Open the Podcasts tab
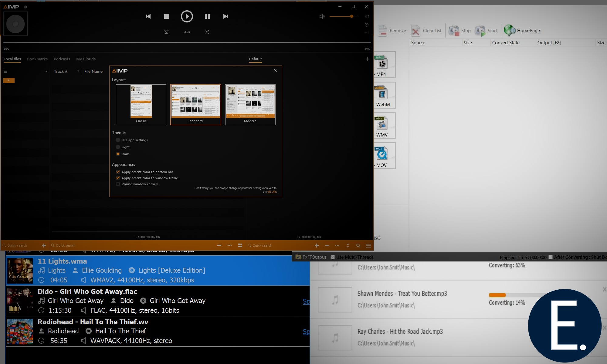607x364 pixels. [62, 59]
